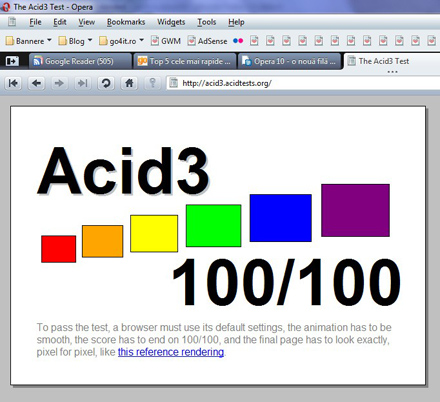Viewport: 440px width, 402px height.
Task: Open the View menu
Action: pos(87,22)
